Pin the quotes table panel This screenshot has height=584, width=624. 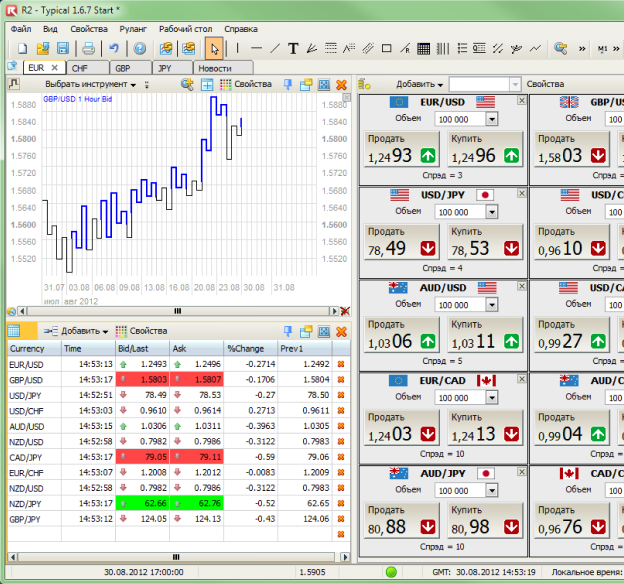[x=288, y=331]
